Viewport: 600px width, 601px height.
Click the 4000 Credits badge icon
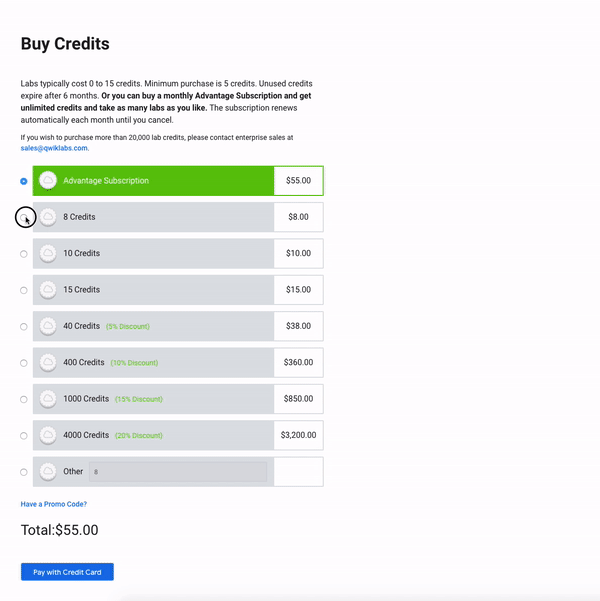tap(47, 435)
